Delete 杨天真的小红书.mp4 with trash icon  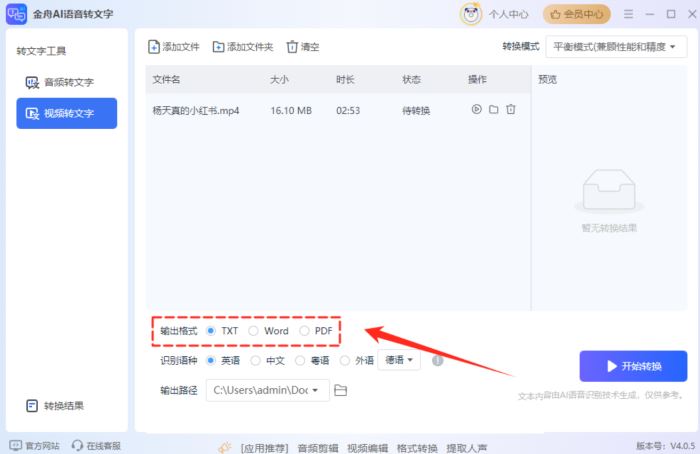coord(511,109)
